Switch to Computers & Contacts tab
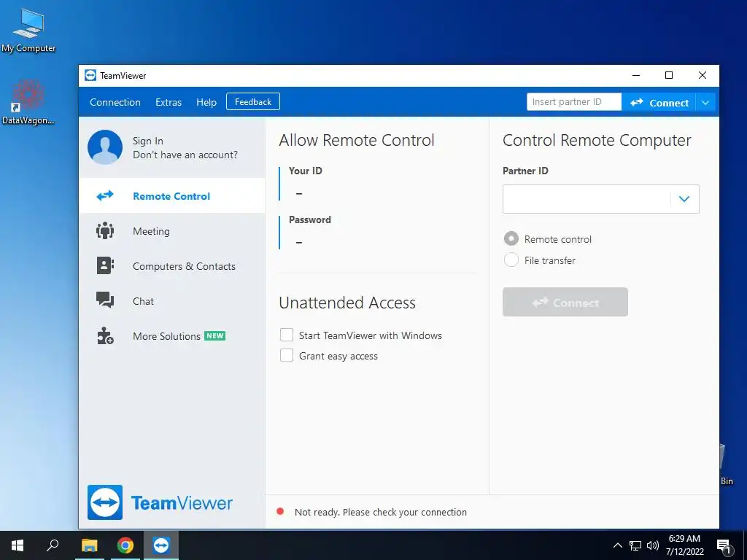Viewport: 747px width, 560px height. 172,265
